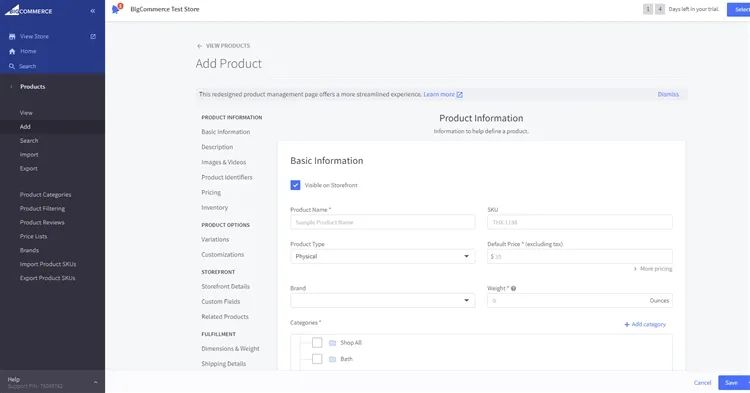Expand the Help menu chevron in sidebar
Image resolution: width=750 pixels, height=393 pixels.
pyautogui.click(x=95, y=382)
